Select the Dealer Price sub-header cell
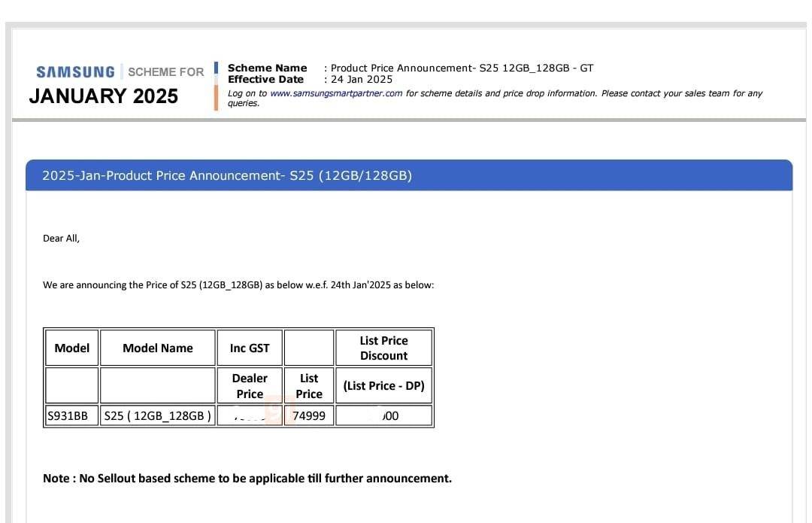812x523 pixels. pos(250,386)
